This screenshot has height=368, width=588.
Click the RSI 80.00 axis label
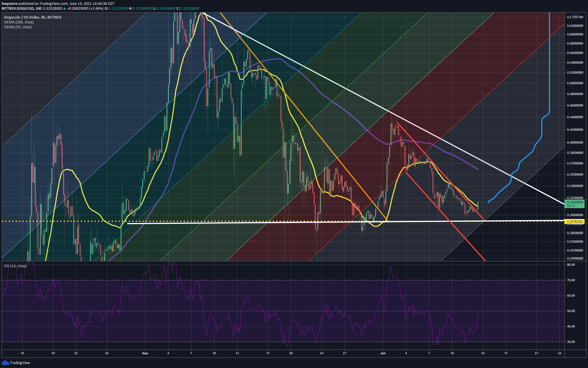[571, 265]
